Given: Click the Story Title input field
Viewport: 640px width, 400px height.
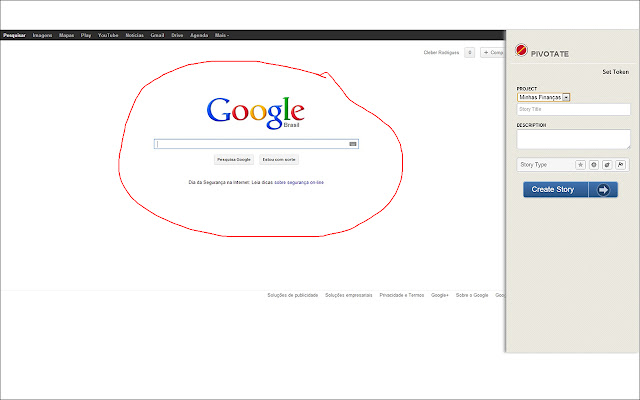Looking at the screenshot, I should 573,109.
